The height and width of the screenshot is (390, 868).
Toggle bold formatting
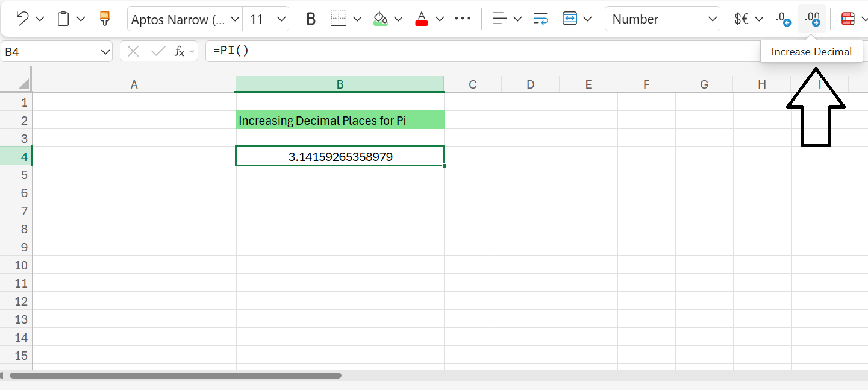tap(311, 19)
